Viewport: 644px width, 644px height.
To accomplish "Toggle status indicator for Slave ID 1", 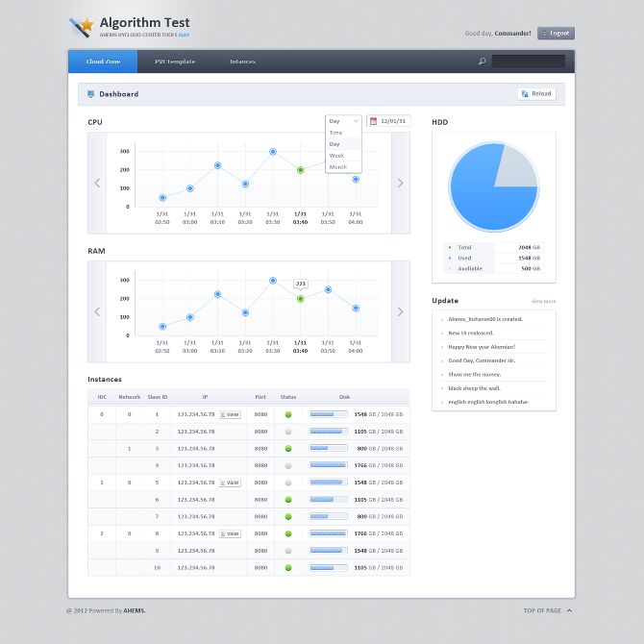I will [287, 414].
